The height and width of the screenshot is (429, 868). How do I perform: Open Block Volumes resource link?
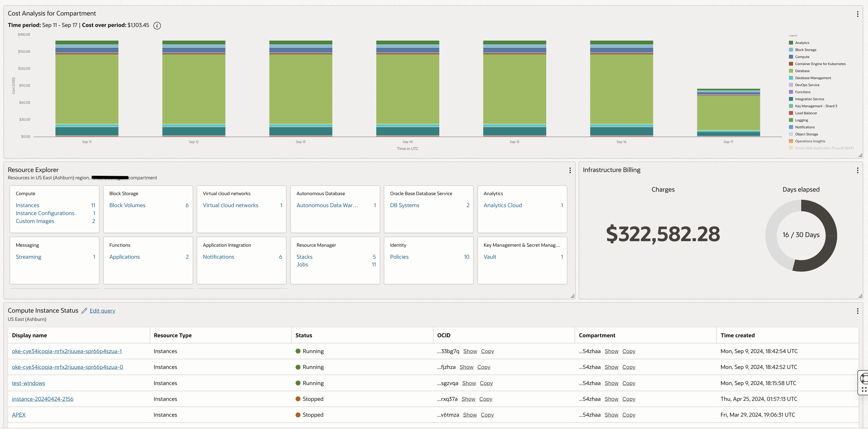127,205
